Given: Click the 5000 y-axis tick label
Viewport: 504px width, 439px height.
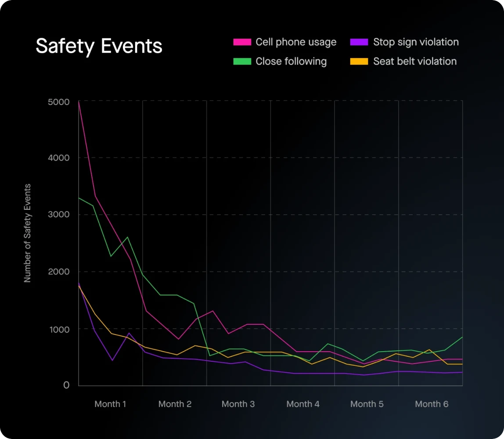Looking at the screenshot, I should pyautogui.click(x=58, y=102).
